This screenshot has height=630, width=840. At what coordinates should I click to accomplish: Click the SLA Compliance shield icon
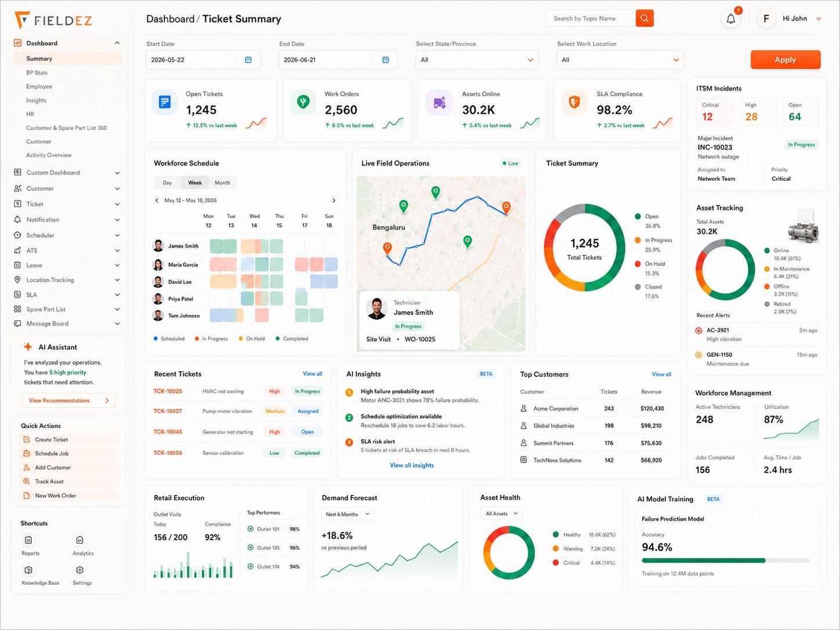click(x=574, y=102)
